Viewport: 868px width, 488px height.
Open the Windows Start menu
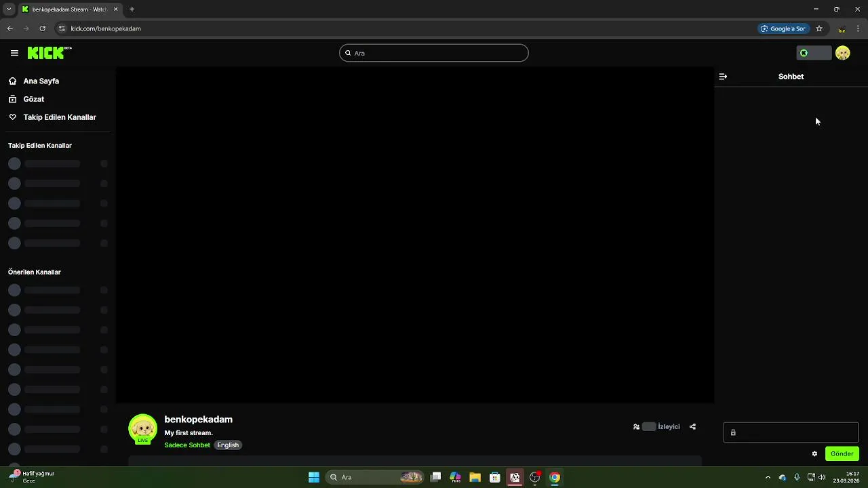tap(314, 477)
